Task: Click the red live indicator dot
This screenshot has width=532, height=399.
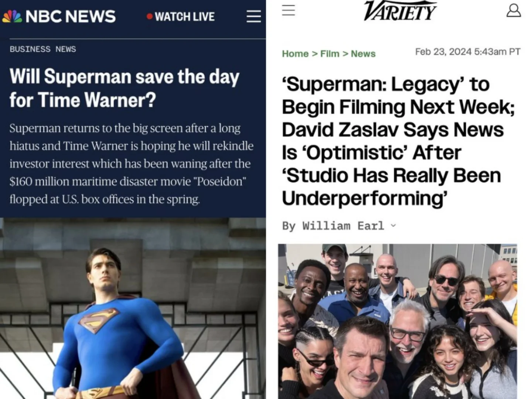Action: (x=150, y=16)
